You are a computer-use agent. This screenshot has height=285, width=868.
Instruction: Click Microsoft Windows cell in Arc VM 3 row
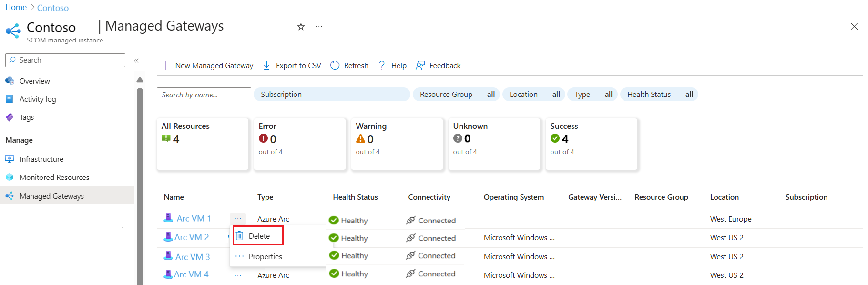coord(519,257)
